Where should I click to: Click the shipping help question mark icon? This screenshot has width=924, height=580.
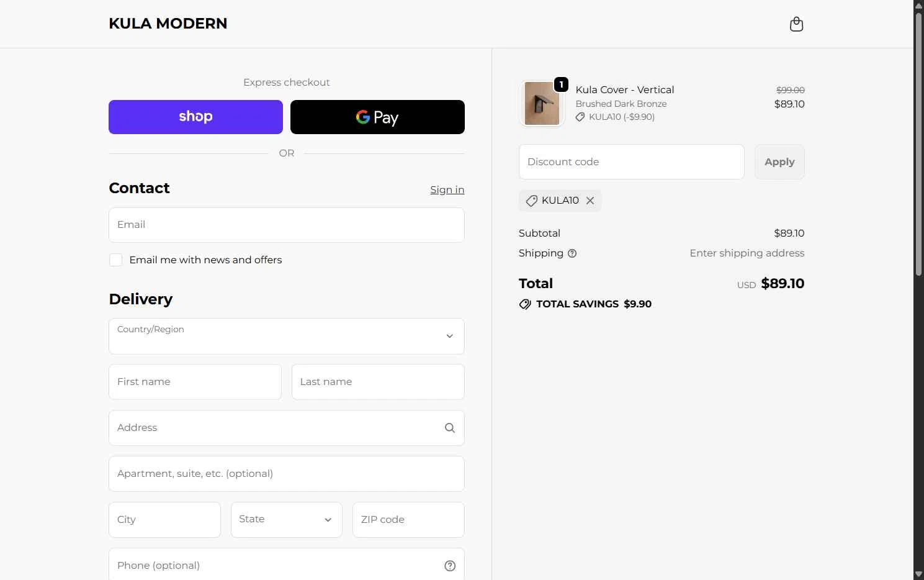(572, 253)
